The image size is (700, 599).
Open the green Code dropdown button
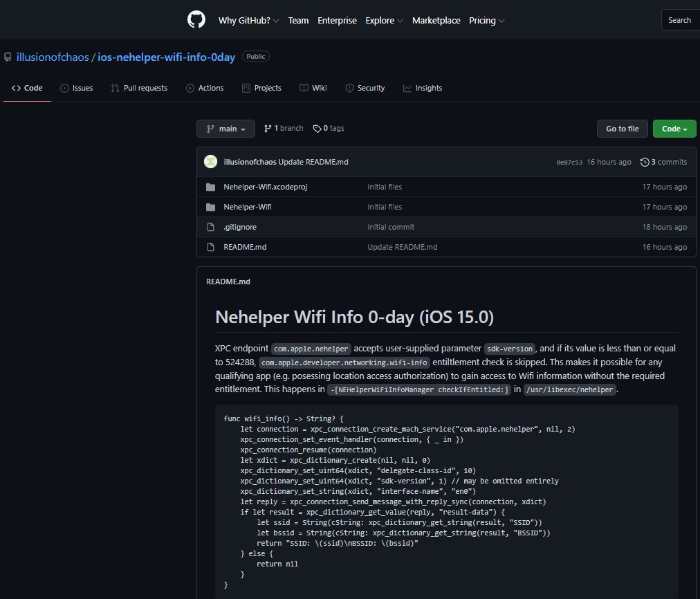(x=674, y=129)
